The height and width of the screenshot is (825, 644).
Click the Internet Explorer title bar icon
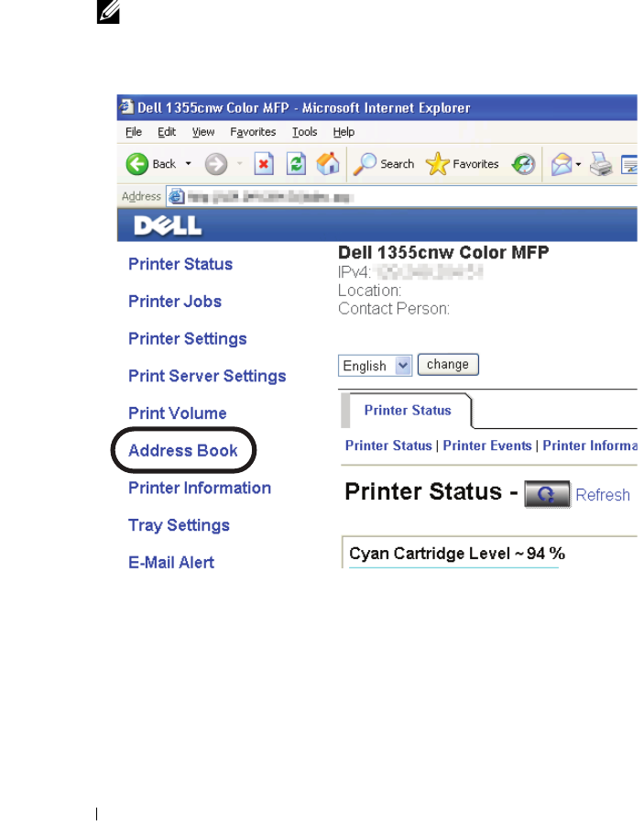pos(126,107)
